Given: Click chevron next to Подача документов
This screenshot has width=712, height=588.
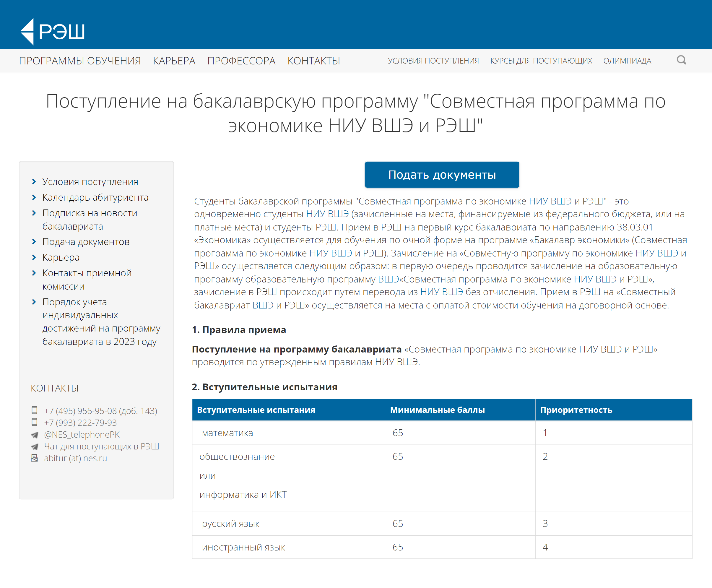Looking at the screenshot, I should [34, 241].
